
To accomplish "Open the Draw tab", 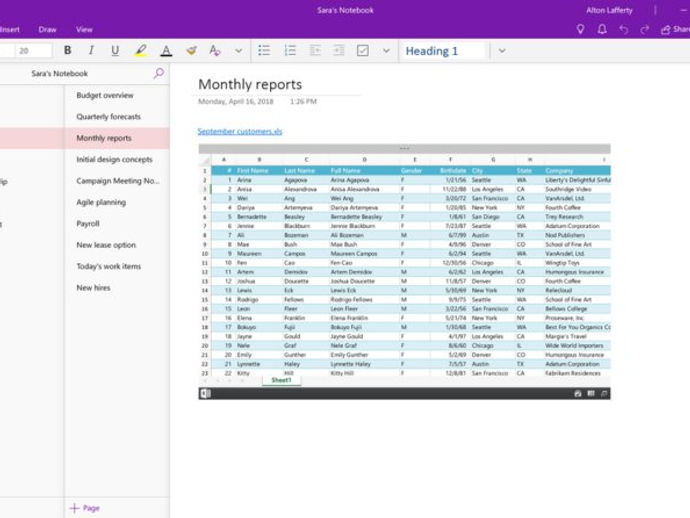I will pos(47,29).
